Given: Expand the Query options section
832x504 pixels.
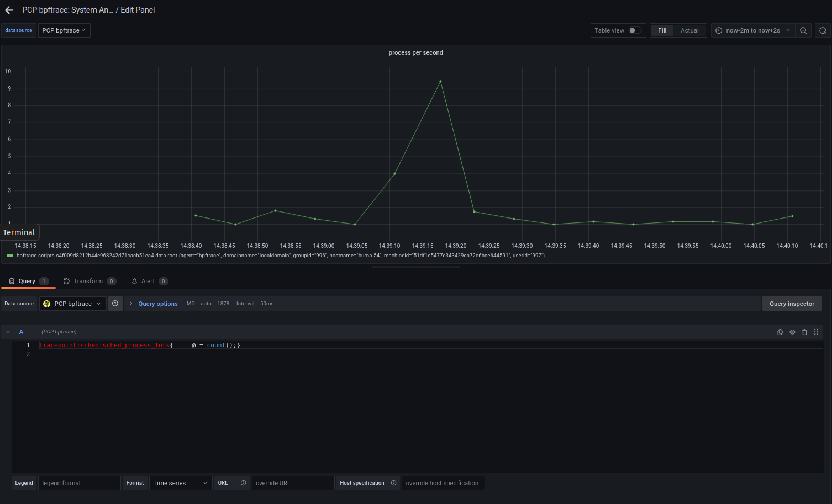Looking at the screenshot, I should coord(157,304).
